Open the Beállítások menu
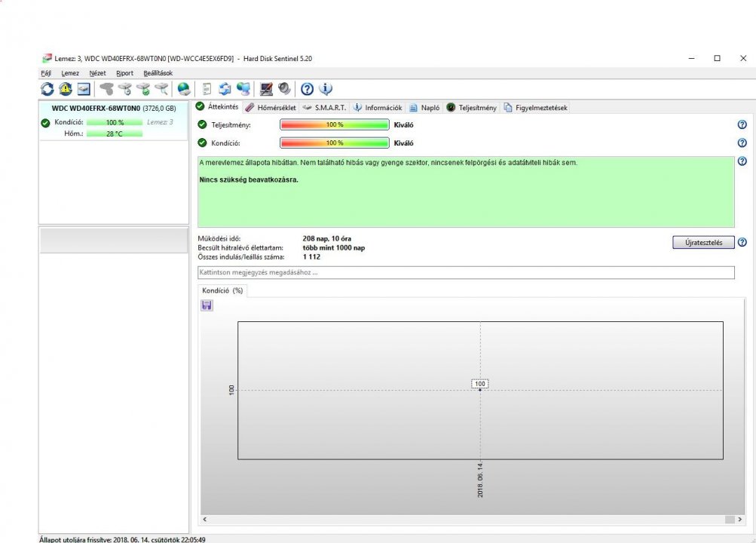 pyautogui.click(x=158, y=73)
